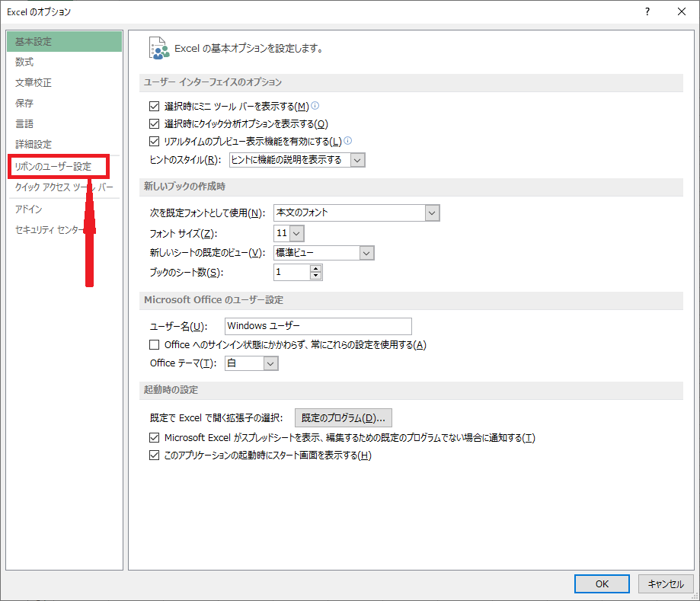The width and height of the screenshot is (700, 601).
Task: Open クイック アクセス ツール バー in sidebar
Action: (64, 187)
